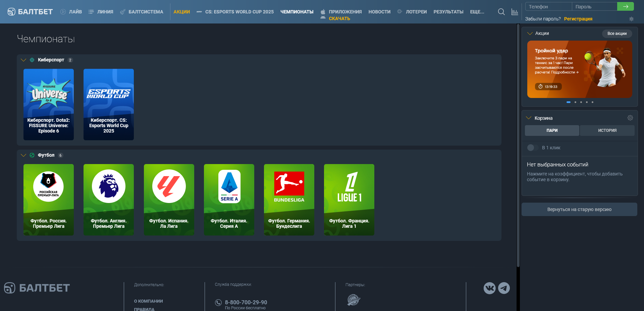Viewport: 644px width, 311px height.
Task: Toggle the light theme sun icon
Action: tap(631, 19)
